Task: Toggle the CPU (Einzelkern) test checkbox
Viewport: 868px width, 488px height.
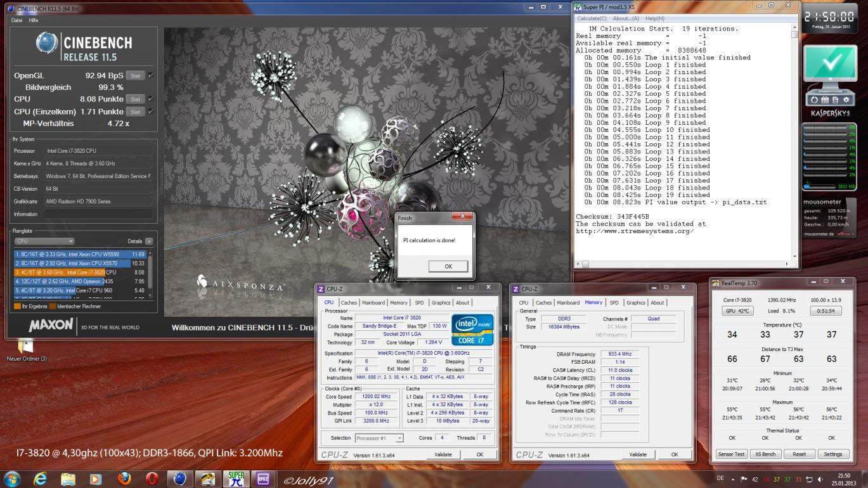Action: [151, 112]
